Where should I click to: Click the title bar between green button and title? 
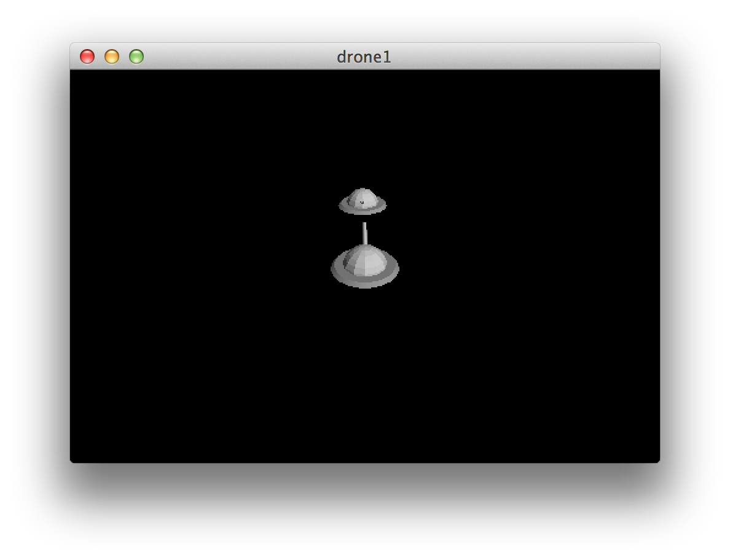click(x=240, y=56)
